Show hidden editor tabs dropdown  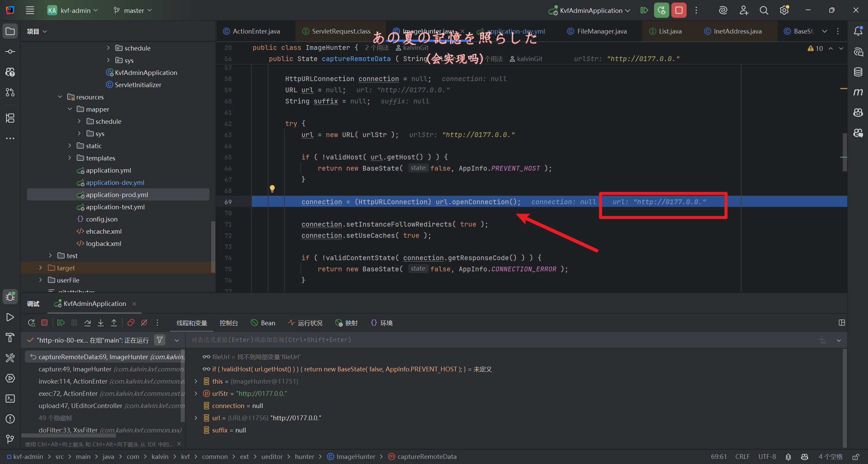point(825,31)
